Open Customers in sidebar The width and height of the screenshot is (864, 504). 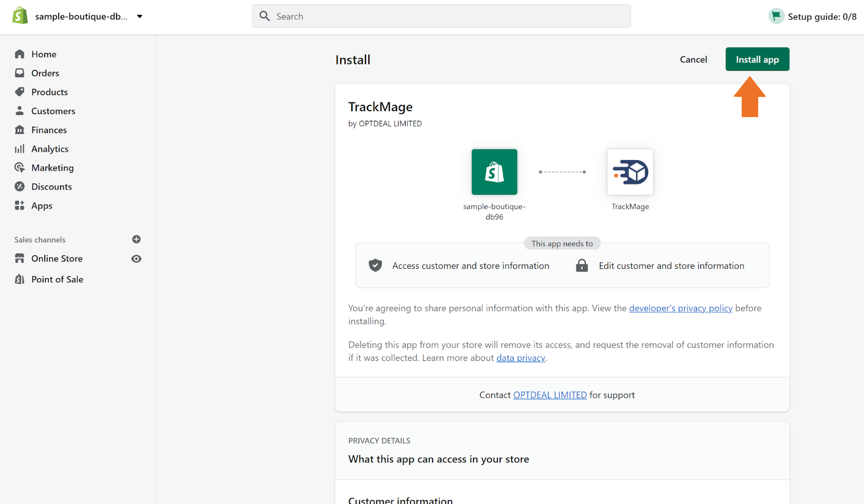point(53,111)
